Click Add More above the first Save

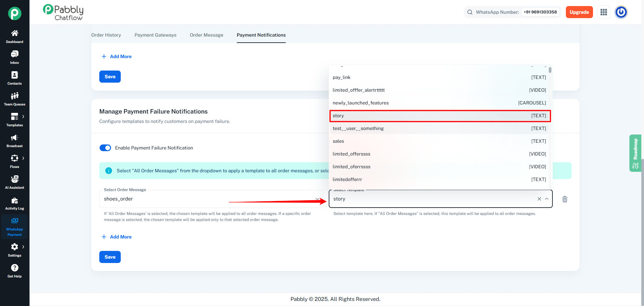pyautogui.click(x=116, y=56)
